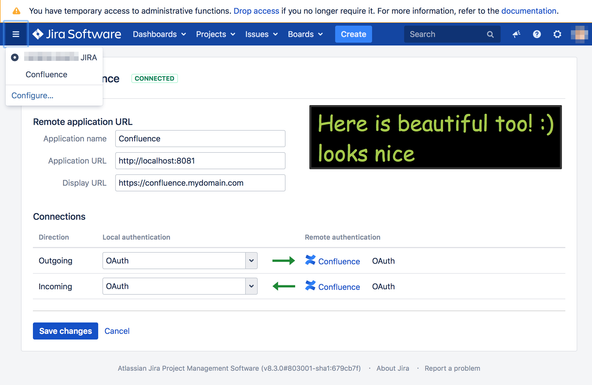Click the warning triangle icon in banner
The width and height of the screenshot is (592, 385).
(17, 11)
